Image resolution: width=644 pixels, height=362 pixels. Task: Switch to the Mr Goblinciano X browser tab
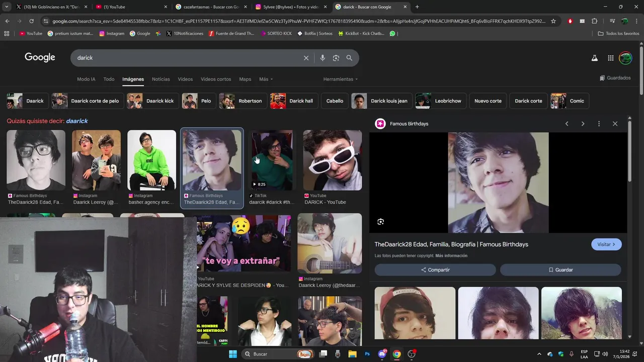51,7
